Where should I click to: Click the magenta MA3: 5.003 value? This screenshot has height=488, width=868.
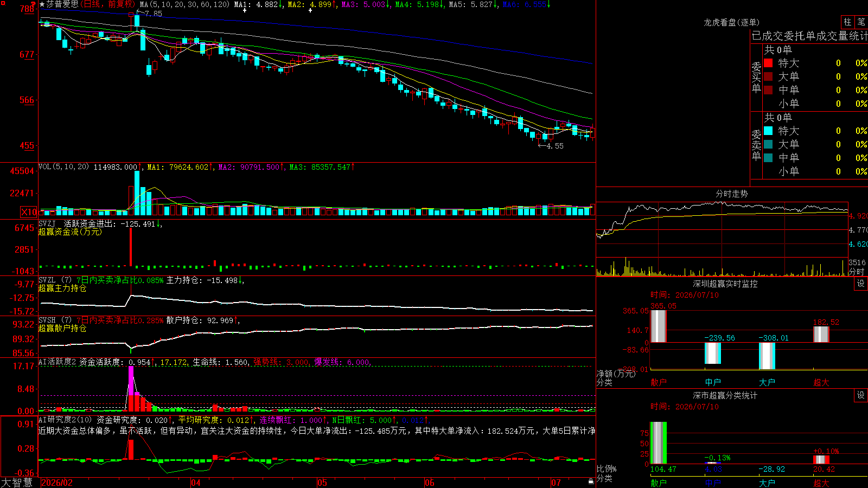coord(366,4)
